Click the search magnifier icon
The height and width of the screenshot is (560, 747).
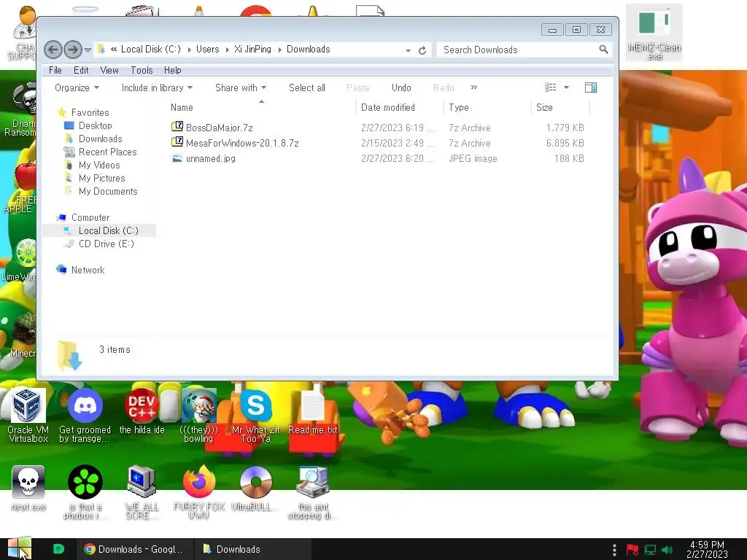click(603, 50)
